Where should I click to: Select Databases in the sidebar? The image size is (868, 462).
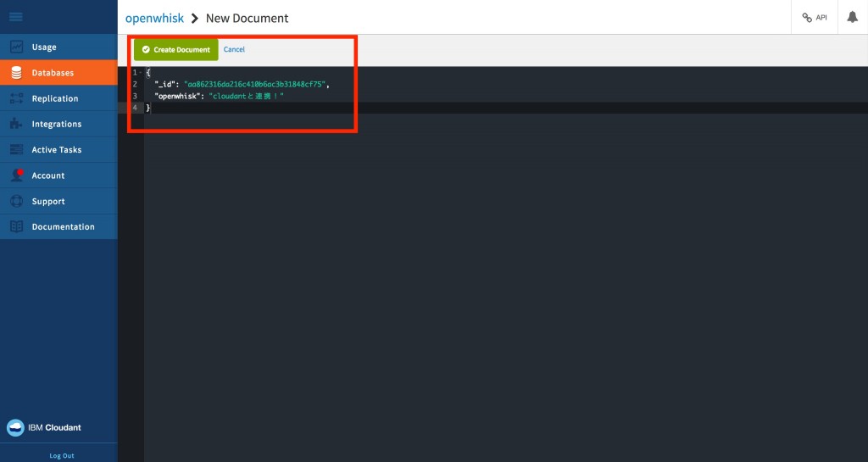[58, 73]
